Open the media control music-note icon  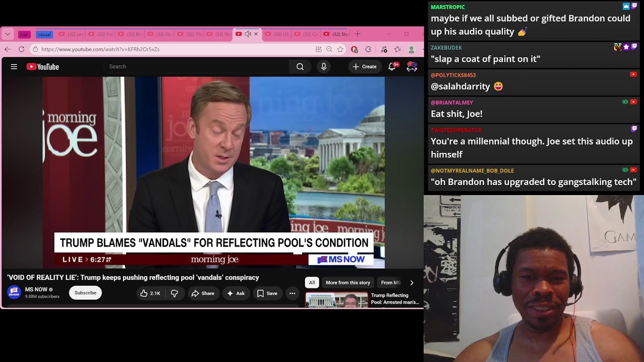384,49
